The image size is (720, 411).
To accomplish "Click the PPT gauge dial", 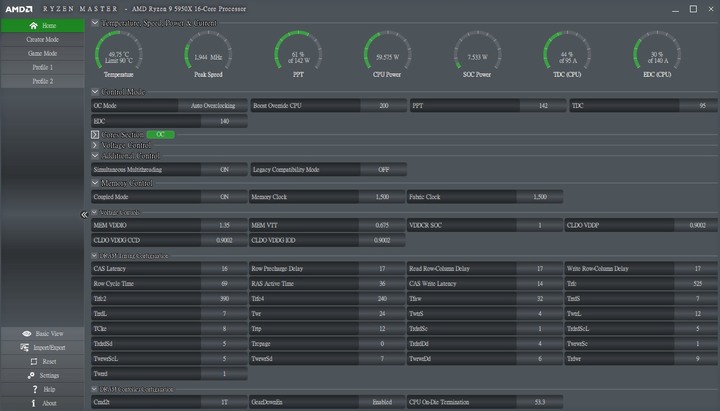I will 298,52.
